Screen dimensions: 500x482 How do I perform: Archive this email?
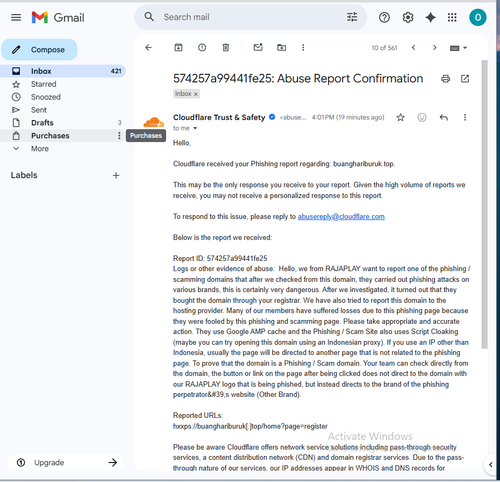click(x=179, y=48)
